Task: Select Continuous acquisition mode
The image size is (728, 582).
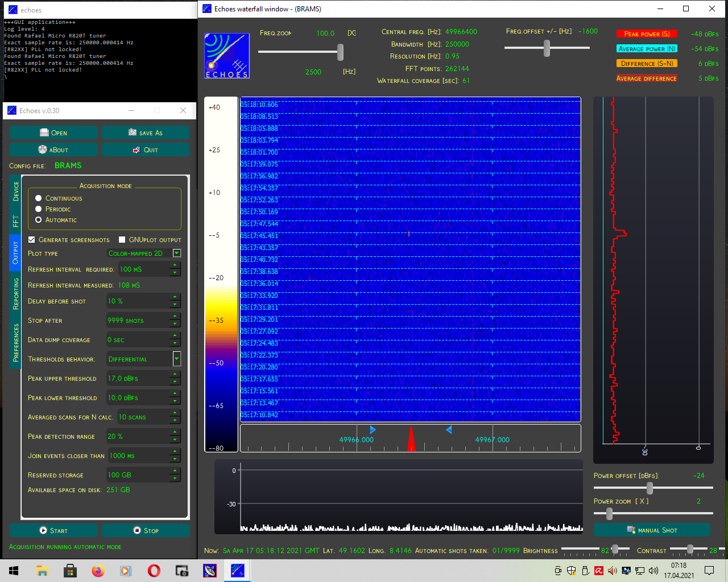Action: coord(39,198)
